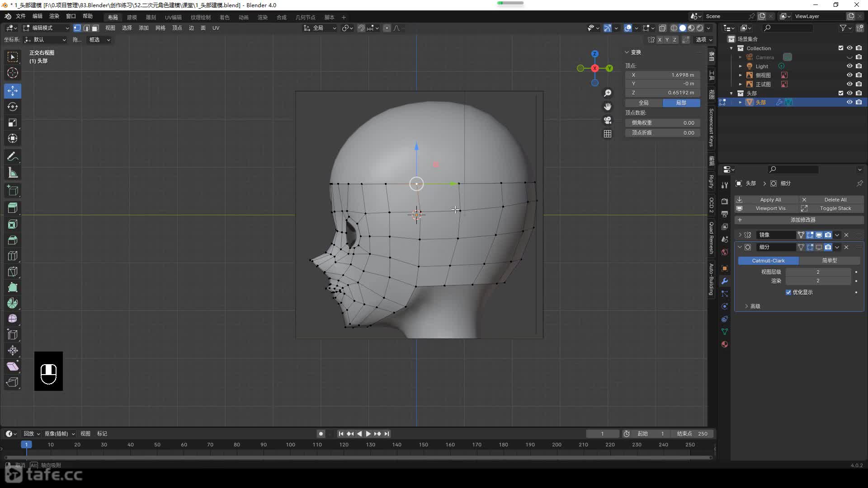Click the Toggle Stack button
The image size is (868, 488).
[x=832, y=208]
